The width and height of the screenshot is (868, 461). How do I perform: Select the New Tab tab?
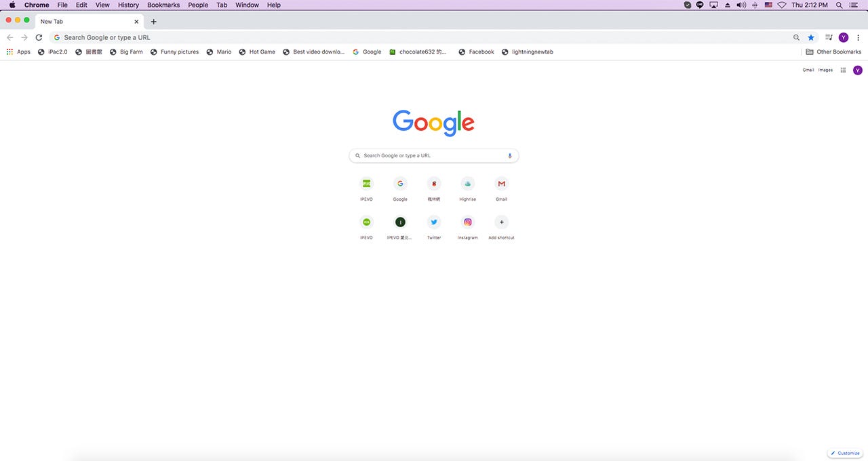click(88, 21)
